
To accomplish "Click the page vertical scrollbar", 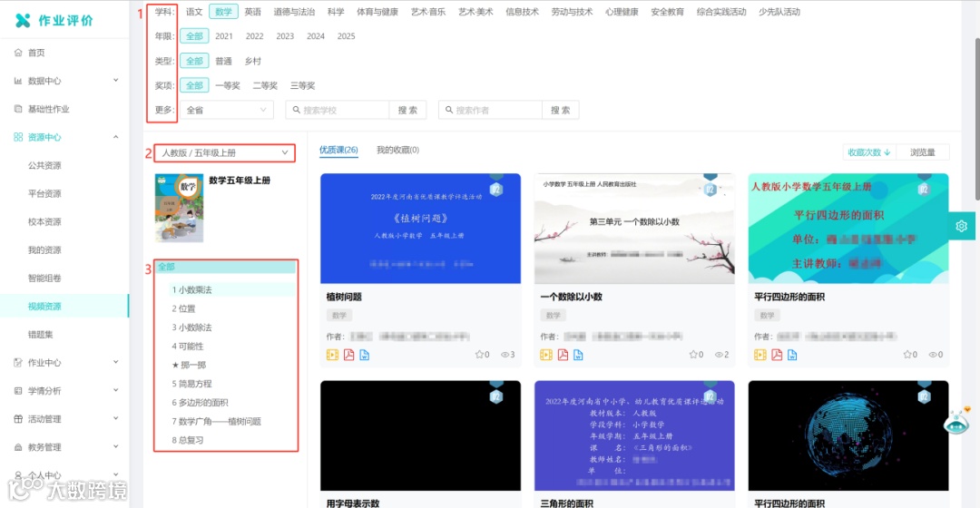I will tap(976, 119).
